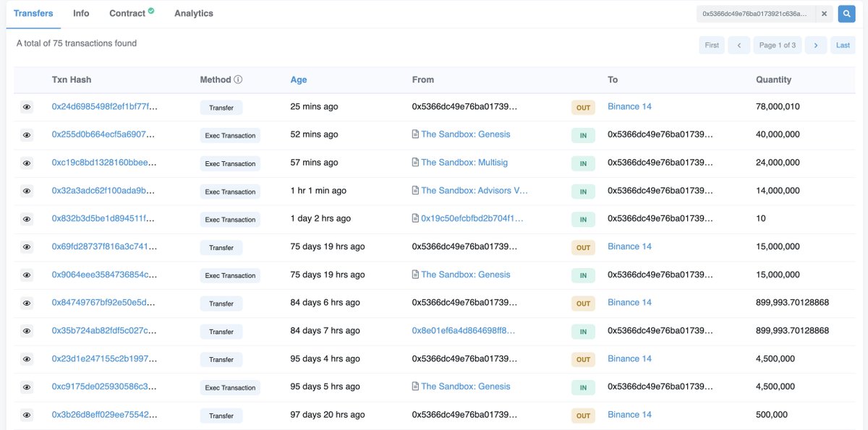
Task: View details eye icon for 0x84749767bf92e50e5d
Action: coord(27,303)
